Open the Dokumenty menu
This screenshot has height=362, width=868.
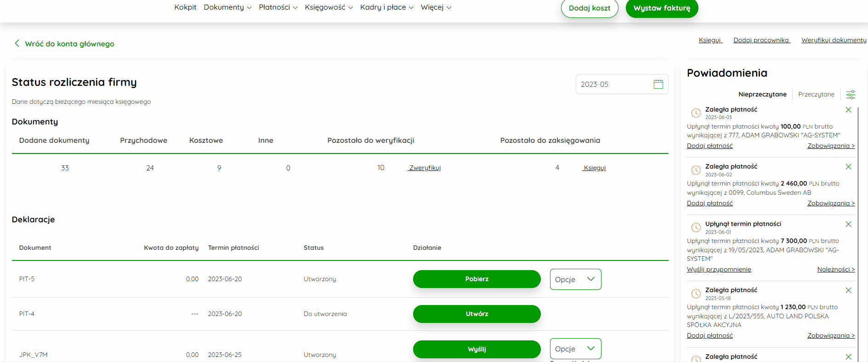pyautogui.click(x=227, y=7)
